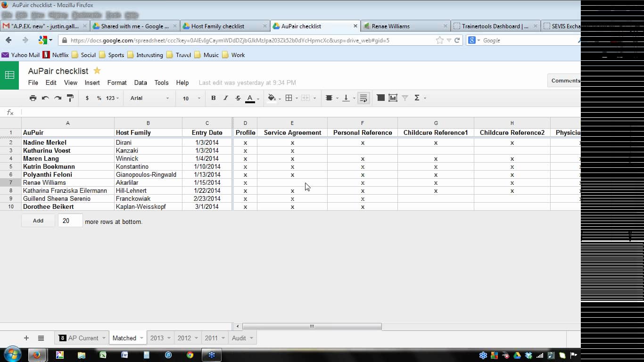Open the Sports bookmark folder
The height and width of the screenshot is (362, 644).
pos(112,55)
